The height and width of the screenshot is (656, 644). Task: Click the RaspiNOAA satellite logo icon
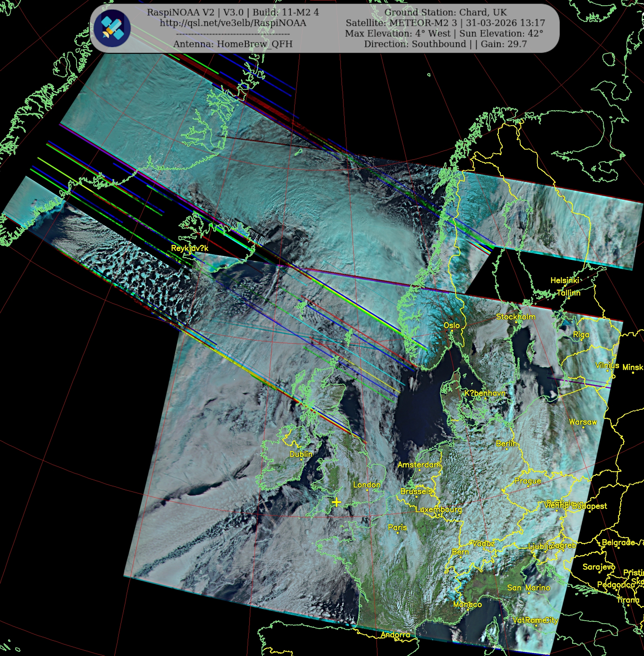click(112, 28)
